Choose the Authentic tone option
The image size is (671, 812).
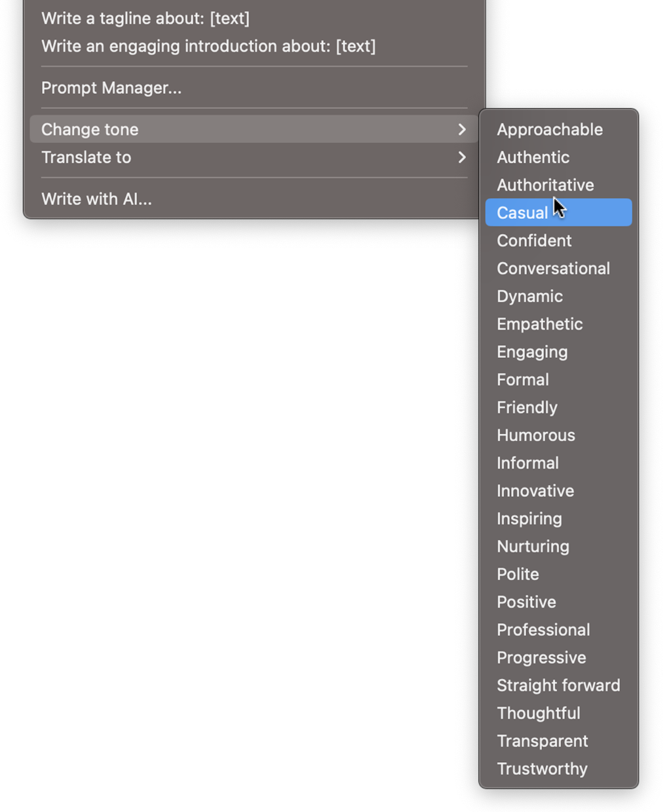[558, 157]
